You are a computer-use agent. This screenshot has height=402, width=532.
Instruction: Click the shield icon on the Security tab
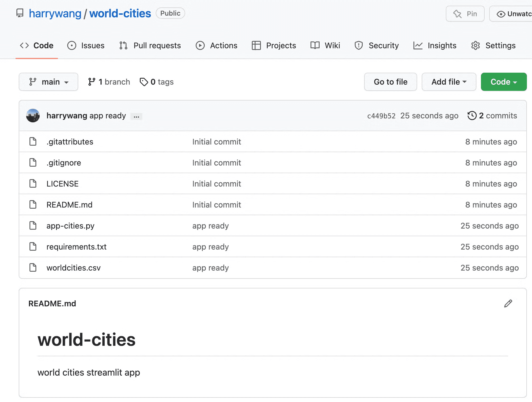coord(359,45)
